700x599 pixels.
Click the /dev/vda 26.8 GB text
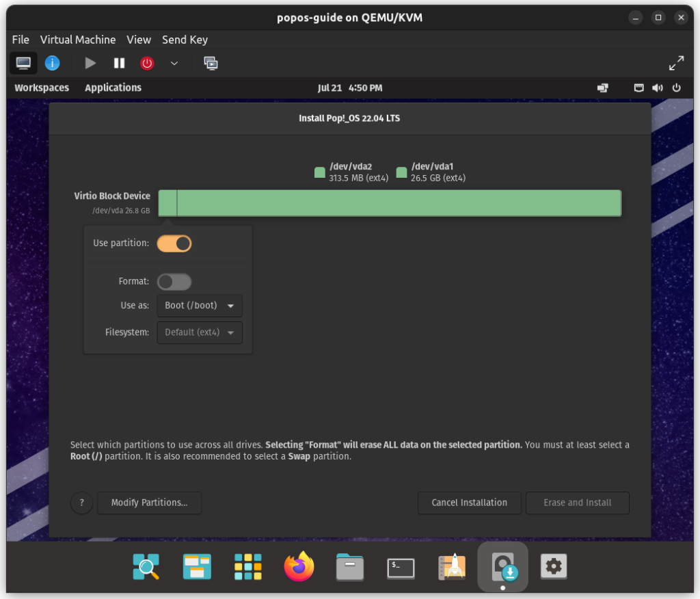121,211
